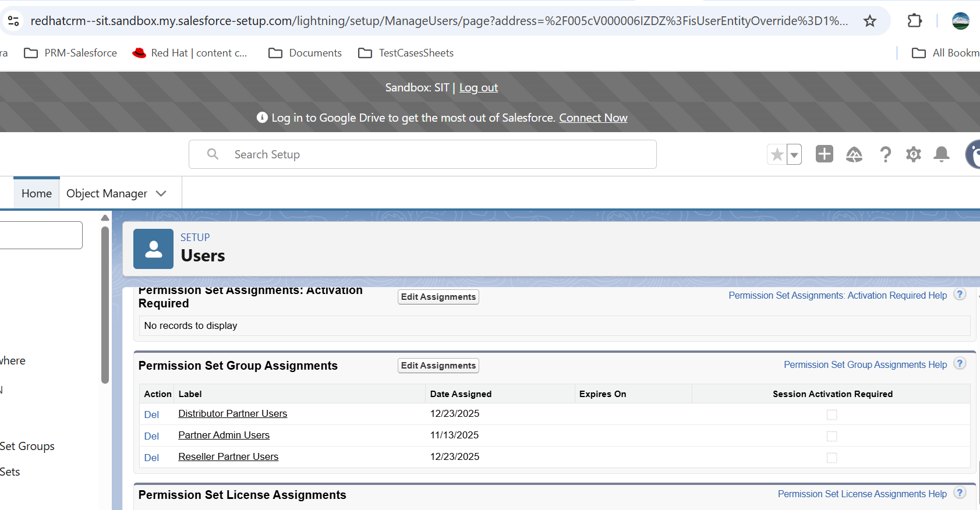Click the Log out link

pos(479,88)
